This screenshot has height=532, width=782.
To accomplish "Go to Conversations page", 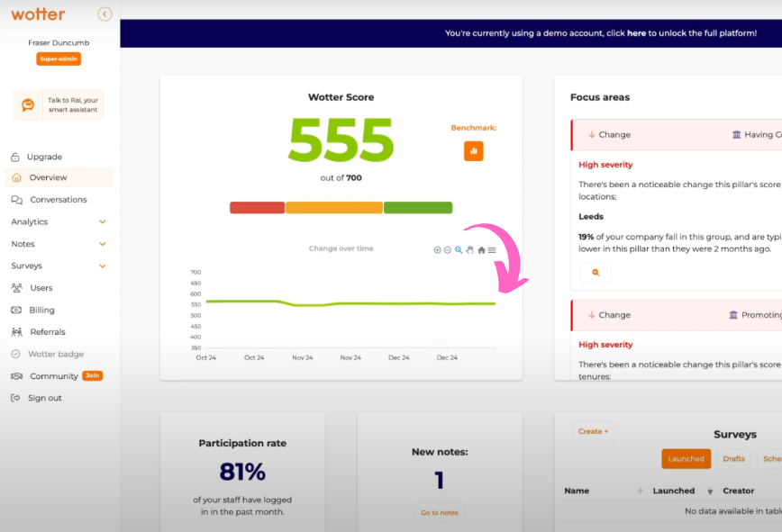I will coord(59,199).
